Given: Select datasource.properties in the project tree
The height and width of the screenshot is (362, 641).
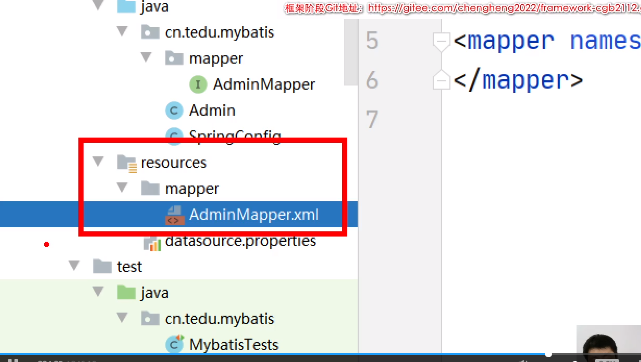Looking at the screenshot, I should pyautogui.click(x=240, y=241).
